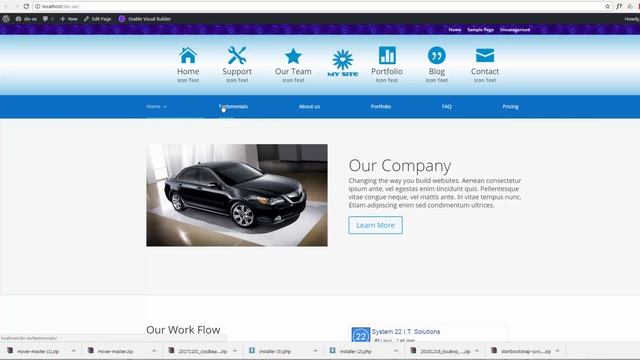Image resolution: width=640 pixels, height=360 pixels.
Task: Open FAQ in the blue menu
Action: (447, 107)
